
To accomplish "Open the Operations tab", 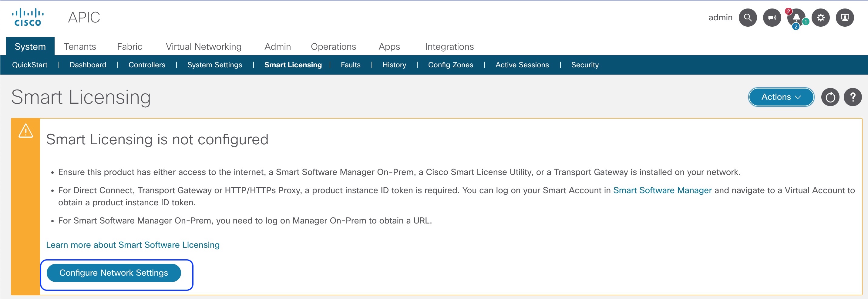I will pos(333,46).
